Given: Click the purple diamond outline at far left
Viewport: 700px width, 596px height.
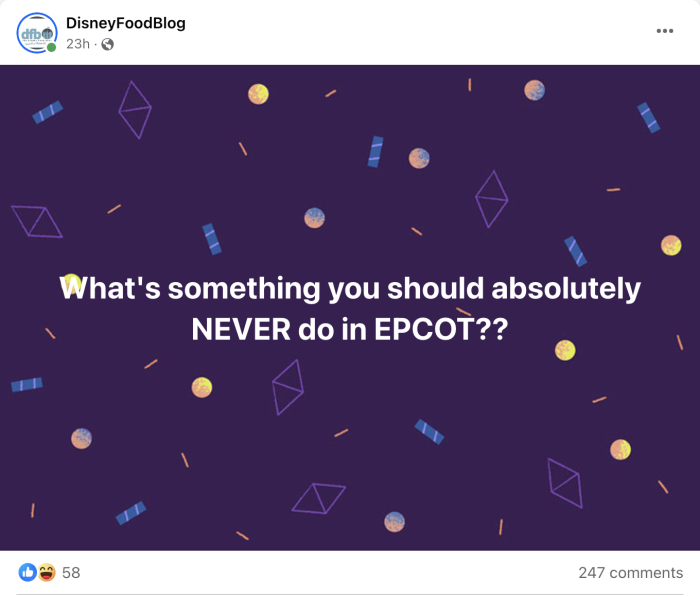Looking at the screenshot, I should click(x=36, y=221).
